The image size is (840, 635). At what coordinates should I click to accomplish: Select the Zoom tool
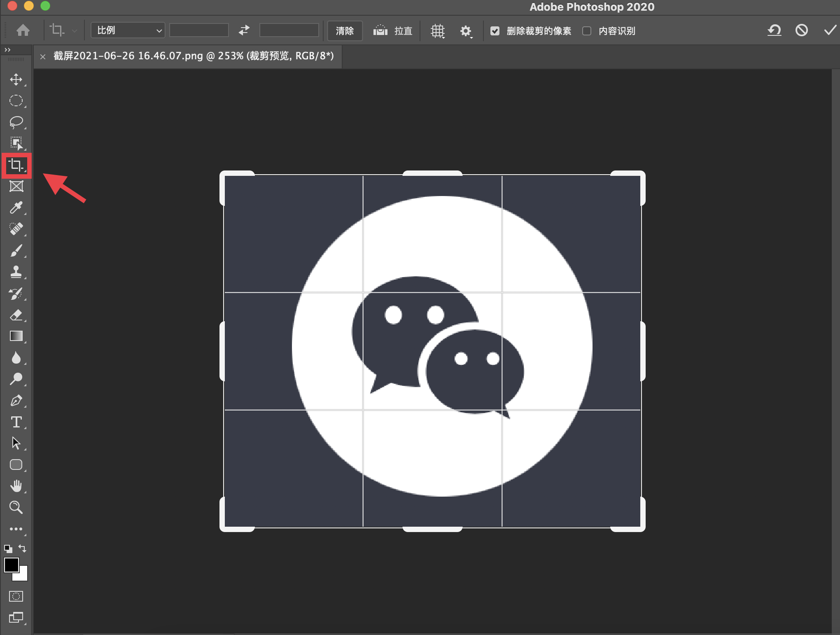16,507
